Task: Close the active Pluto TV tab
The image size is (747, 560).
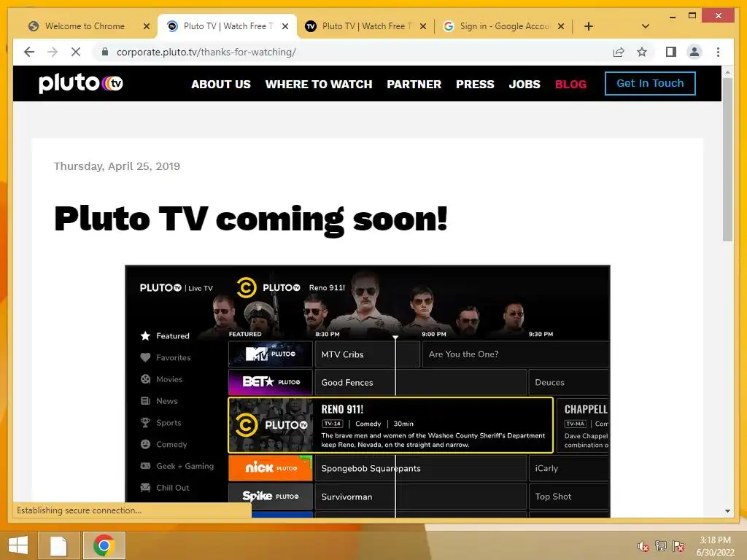Action: tap(285, 26)
